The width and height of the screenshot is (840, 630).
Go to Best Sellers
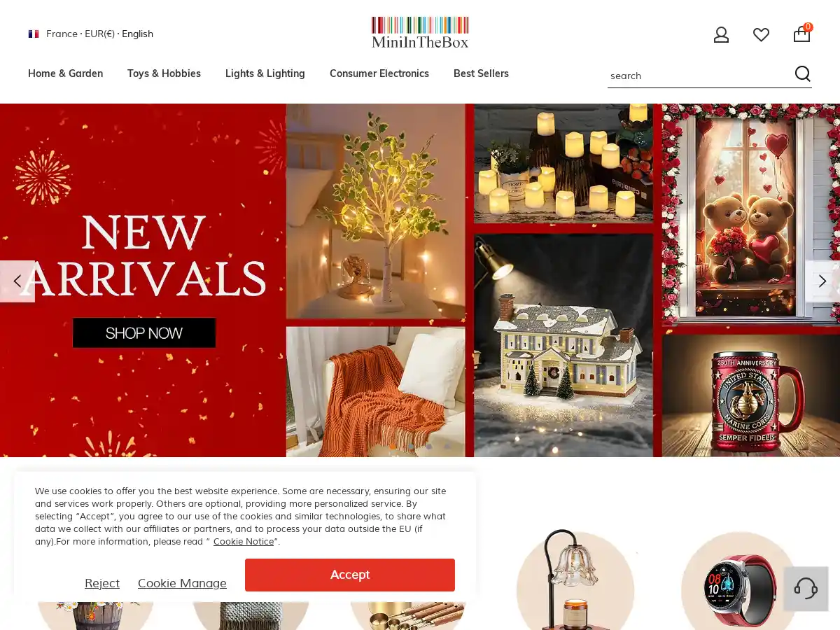[481, 73]
